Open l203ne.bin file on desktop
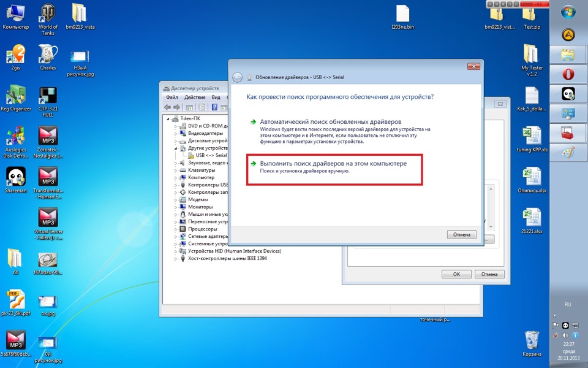 click(x=403, y=17)
